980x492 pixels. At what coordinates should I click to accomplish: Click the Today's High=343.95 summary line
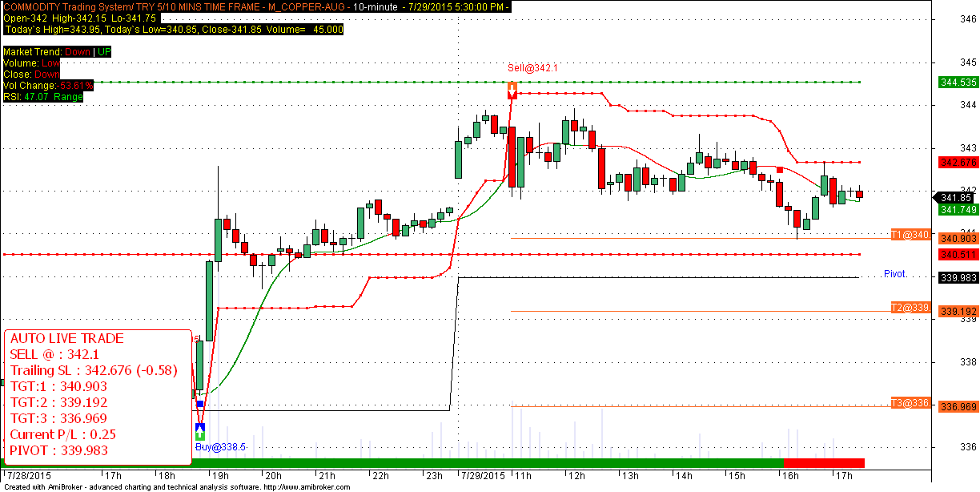click(173, 30)
